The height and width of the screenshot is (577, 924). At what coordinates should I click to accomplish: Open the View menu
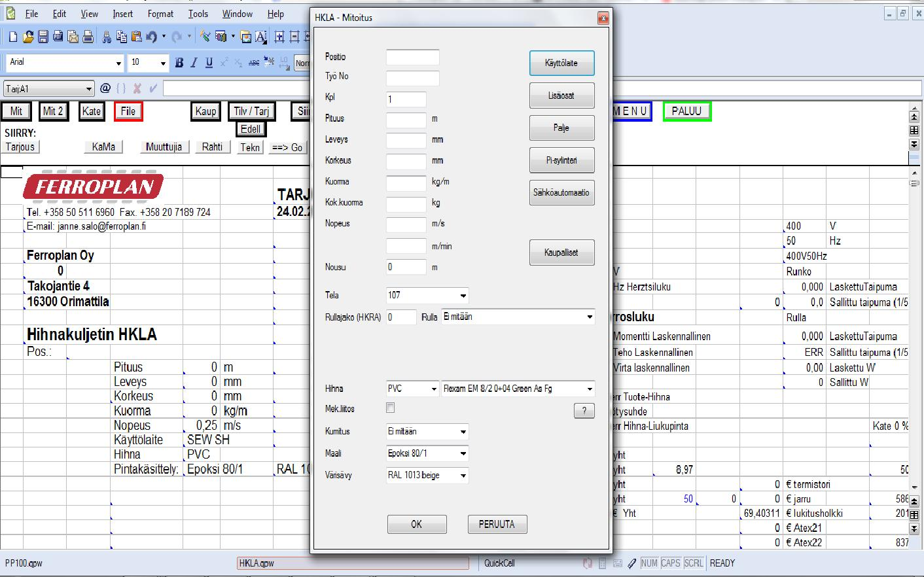point(90,13)
